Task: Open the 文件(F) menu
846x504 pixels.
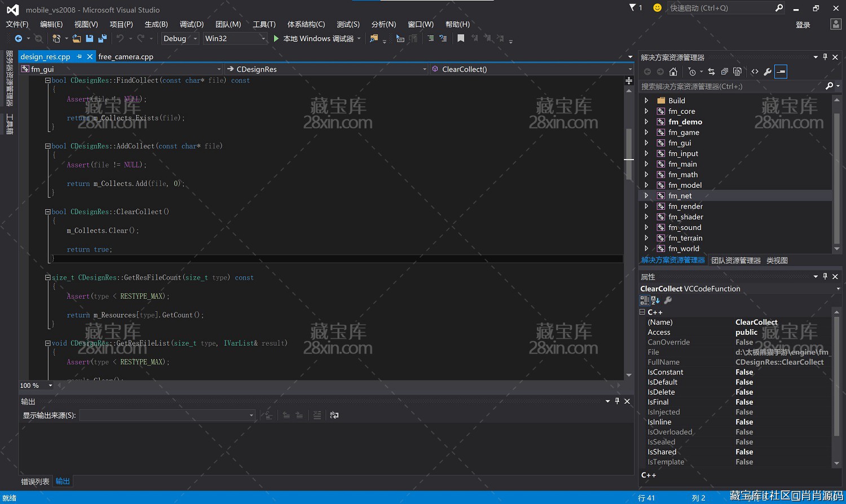Action: pos(17,24)
